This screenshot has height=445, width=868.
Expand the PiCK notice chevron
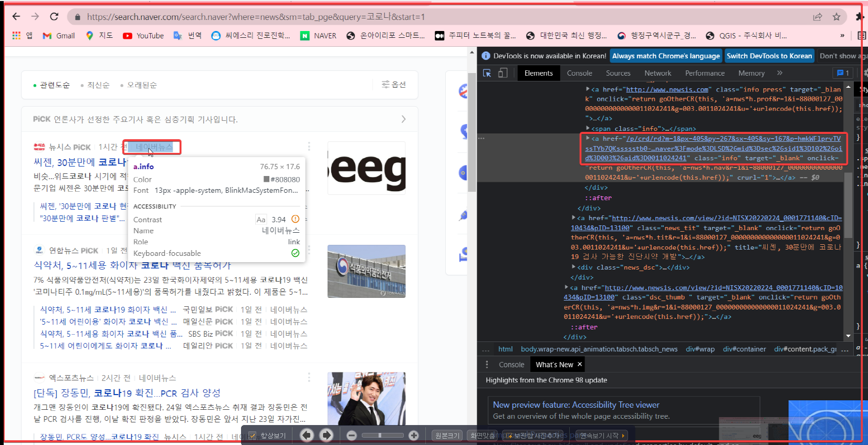(x=403, y=119)
